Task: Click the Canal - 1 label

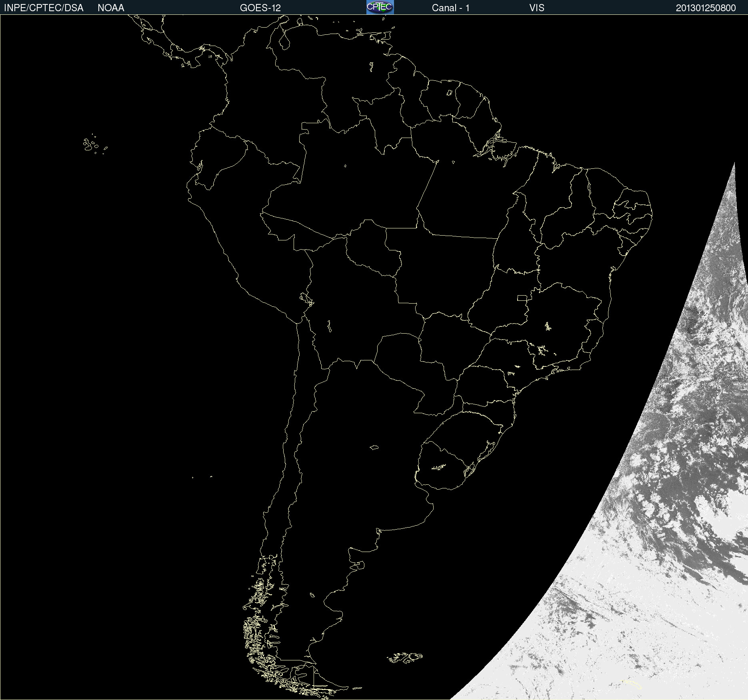Action: point(451,8)
